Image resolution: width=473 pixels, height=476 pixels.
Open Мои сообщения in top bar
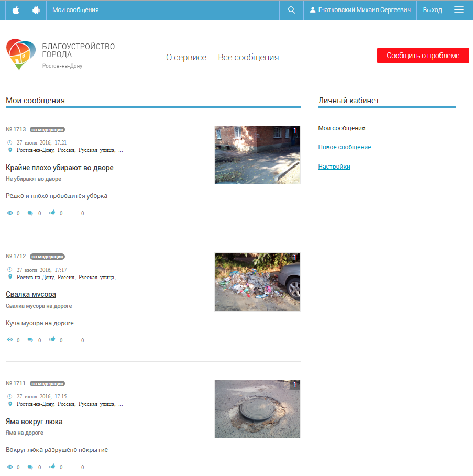pos(75,10)
